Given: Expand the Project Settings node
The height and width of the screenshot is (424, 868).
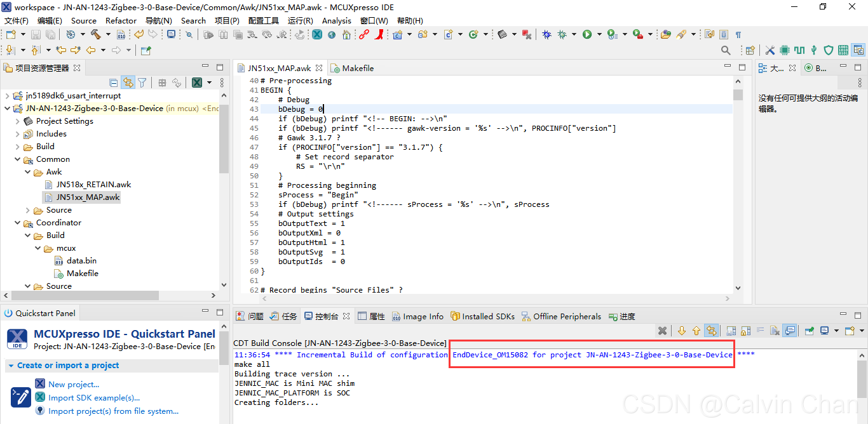Looking at the screenshot, I should (x=17, y=121).
